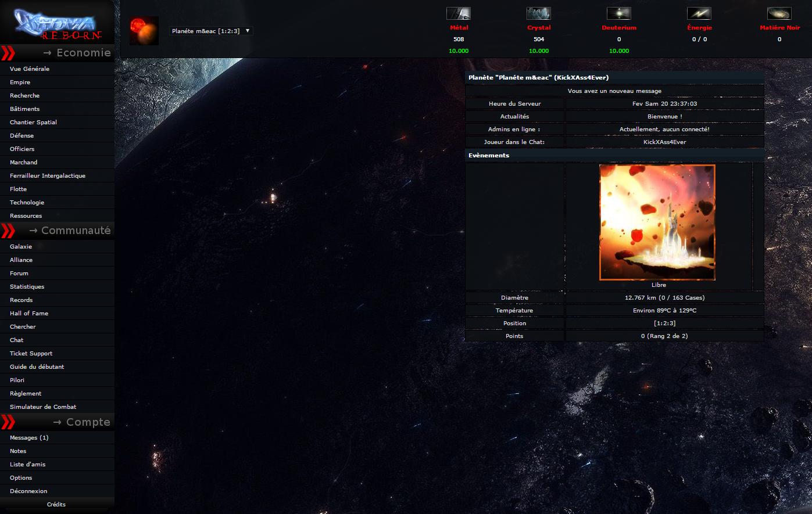
Task: Click the red arrows icon beside Communauté
Action: (8, 231)
